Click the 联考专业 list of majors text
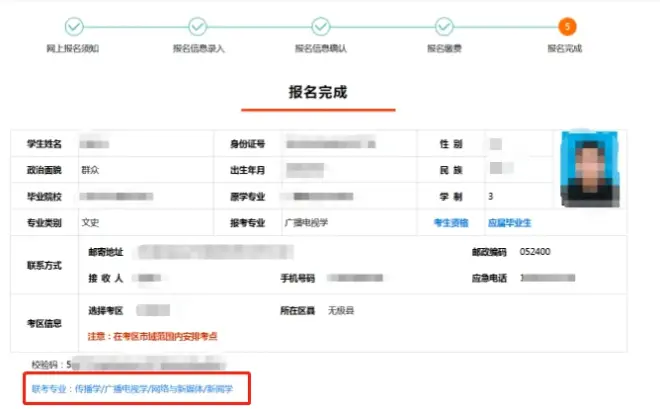Screen dimensions: 660x409 tap(138, 387)
